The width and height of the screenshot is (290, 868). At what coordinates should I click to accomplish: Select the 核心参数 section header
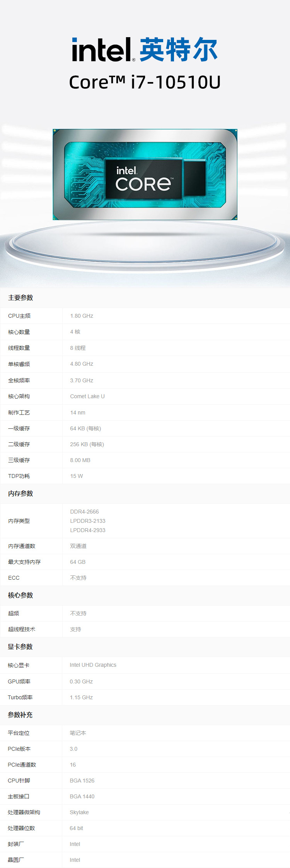[x=20, y=595]
